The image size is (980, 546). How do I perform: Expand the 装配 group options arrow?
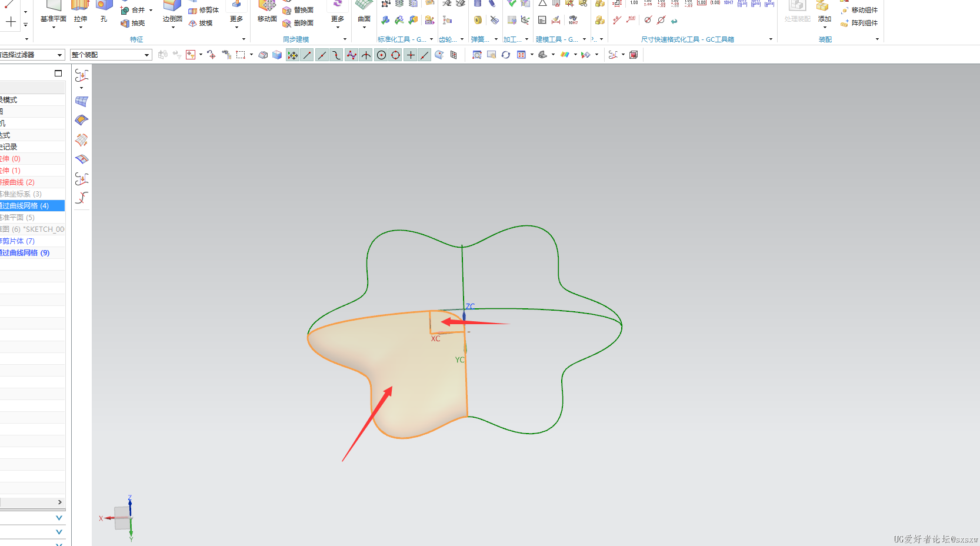click(877, 39)
